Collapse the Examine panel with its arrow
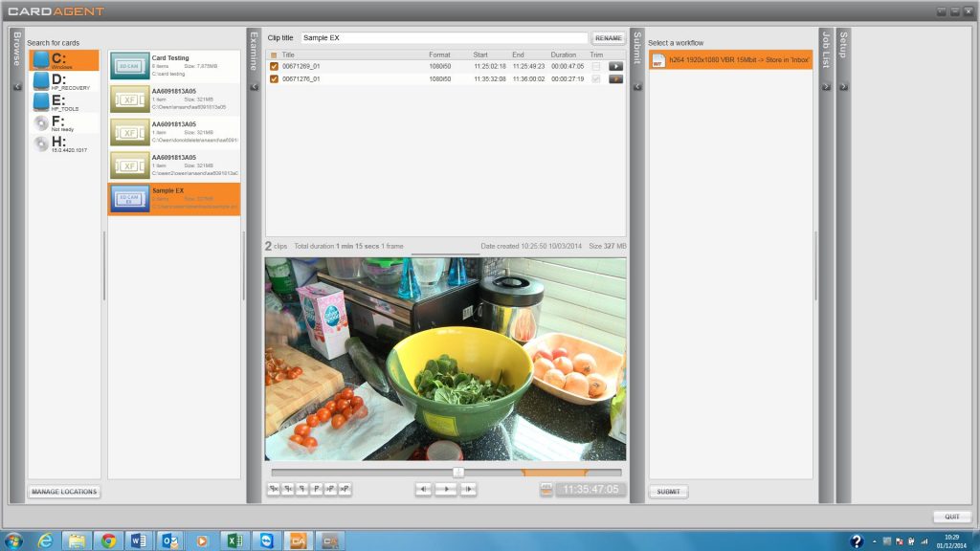 (x=254, y=86)
